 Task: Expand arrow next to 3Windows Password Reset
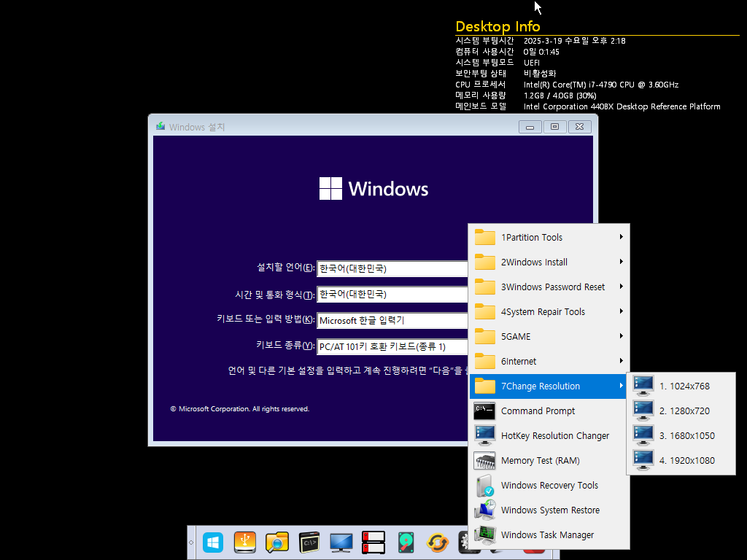pyautogui.click(x=622, y=286)
